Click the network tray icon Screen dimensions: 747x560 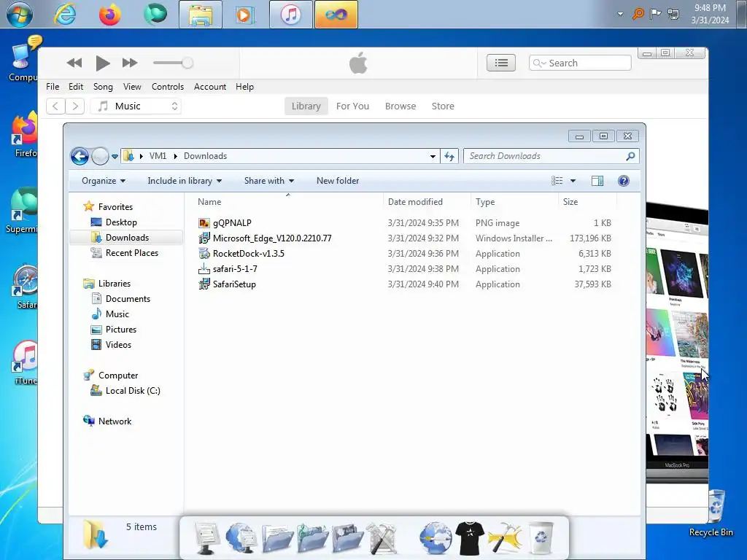(673, 14)
